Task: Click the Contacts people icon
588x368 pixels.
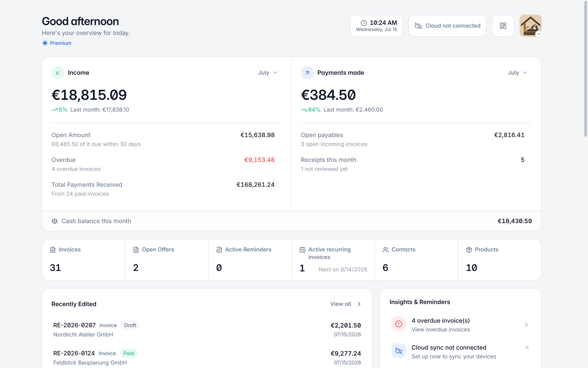Action: pos(386,250)
